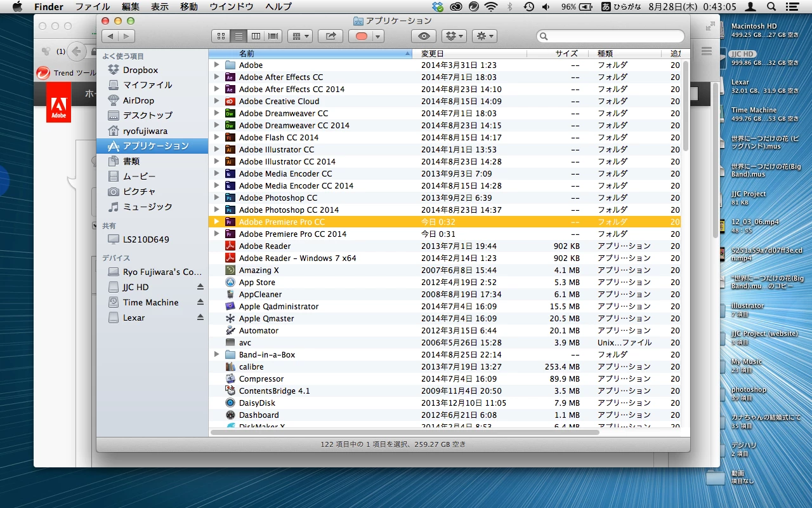Select the Adobe Illustrator CC 2014 row
Screen dimensions: 812x508
click(445, 162)
